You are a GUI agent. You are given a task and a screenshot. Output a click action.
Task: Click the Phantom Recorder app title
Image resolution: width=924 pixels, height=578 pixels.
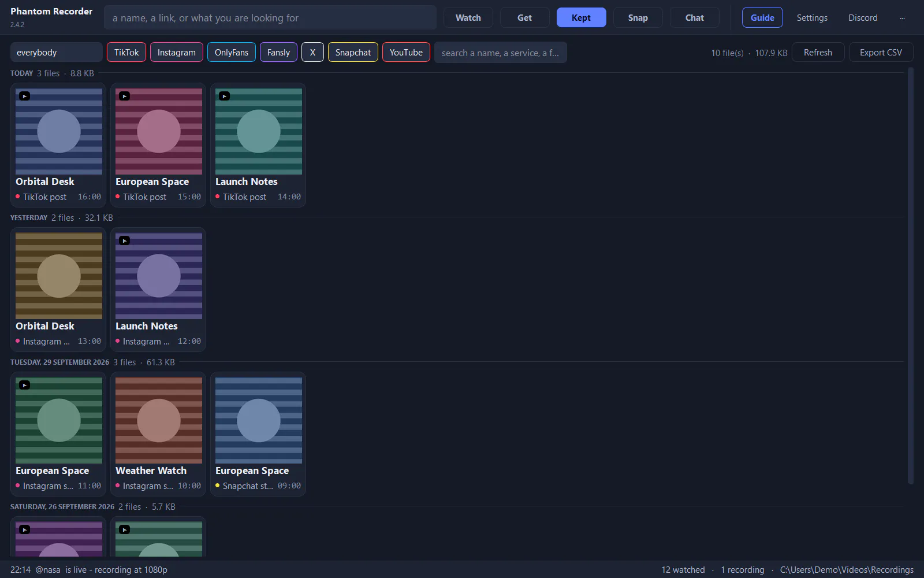point(51,12)
